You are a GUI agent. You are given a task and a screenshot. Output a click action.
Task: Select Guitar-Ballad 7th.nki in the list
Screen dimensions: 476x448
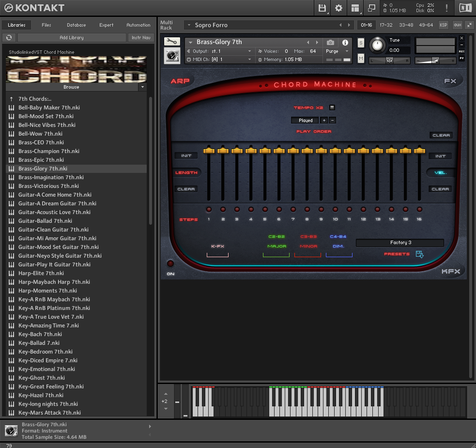pyautogui.click(x=76, y=221)
